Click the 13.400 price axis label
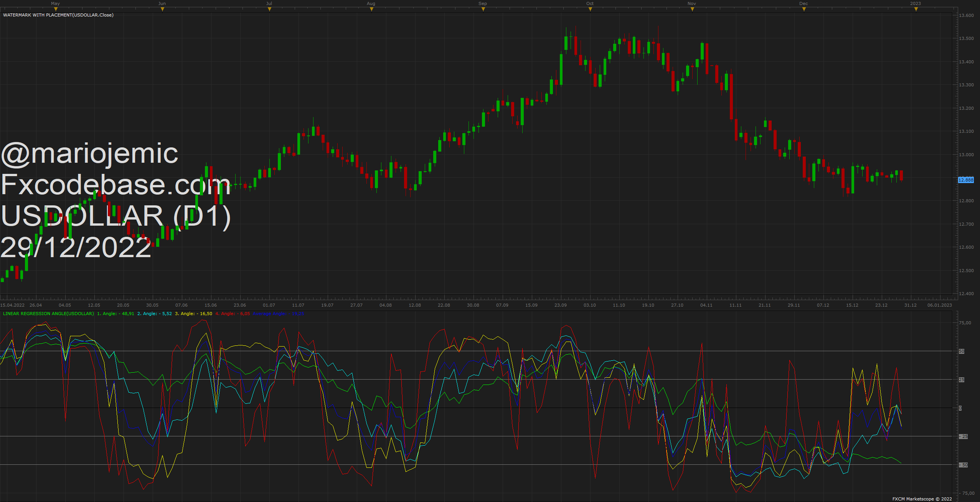980x502 pixels. 966,62
